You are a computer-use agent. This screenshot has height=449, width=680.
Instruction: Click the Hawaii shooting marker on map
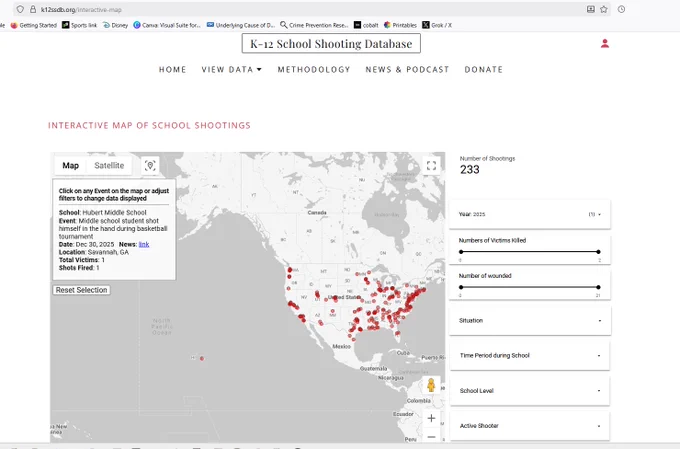pos(202,358)
